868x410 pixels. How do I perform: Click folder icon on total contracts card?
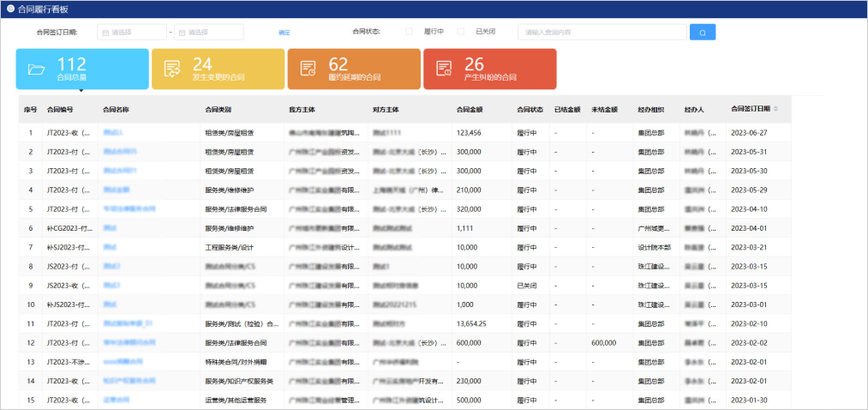coord(37,69)
